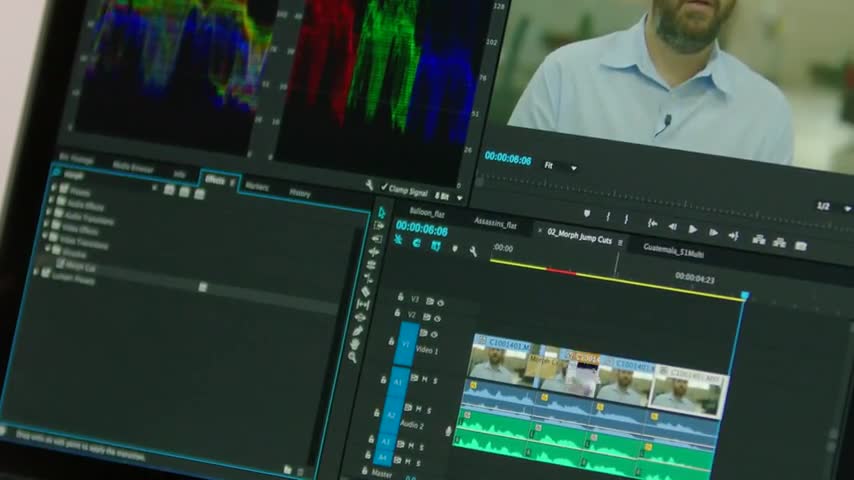
Task: Mute audio track A1
Action: click(x=425, y=379)
